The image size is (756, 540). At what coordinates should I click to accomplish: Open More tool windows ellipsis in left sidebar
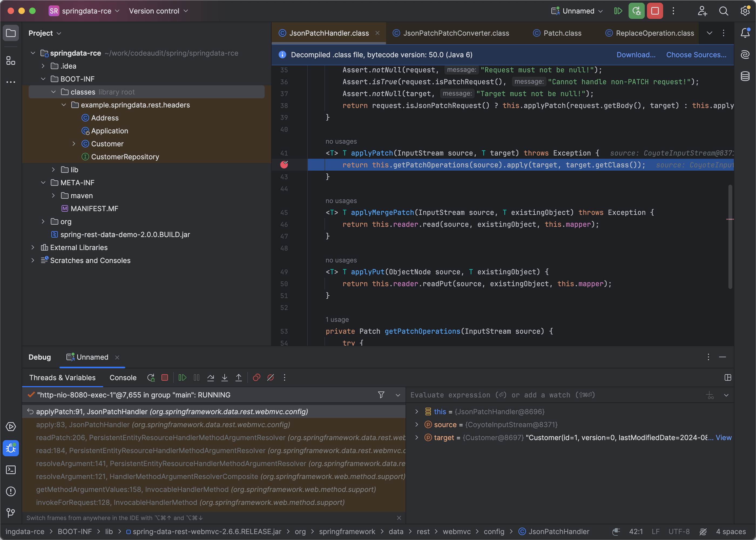(x=11, y=82)
